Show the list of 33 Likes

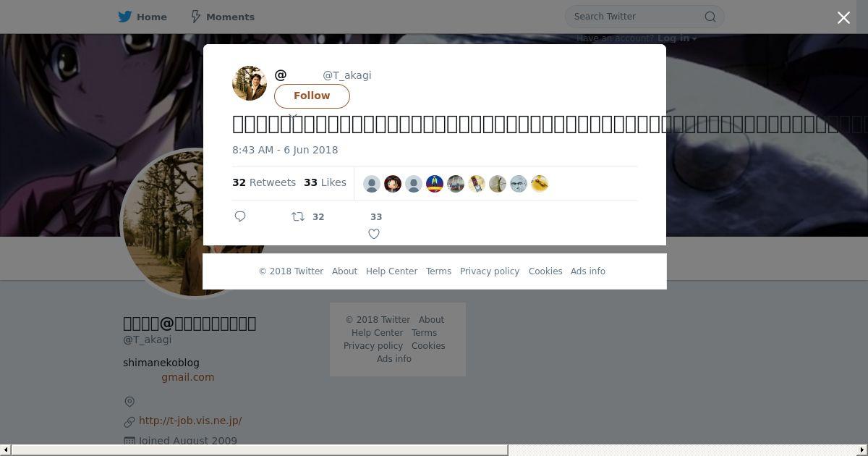point(325,182)
